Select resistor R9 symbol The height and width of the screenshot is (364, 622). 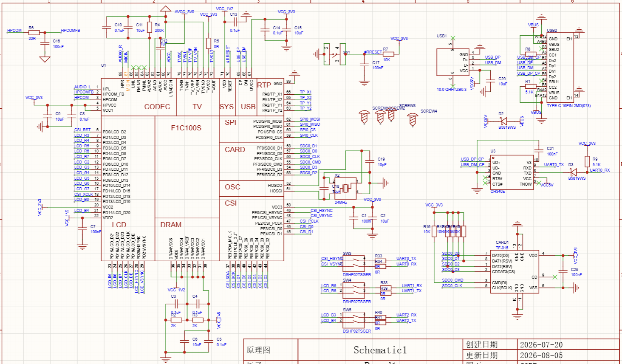[x=587, y=161]
